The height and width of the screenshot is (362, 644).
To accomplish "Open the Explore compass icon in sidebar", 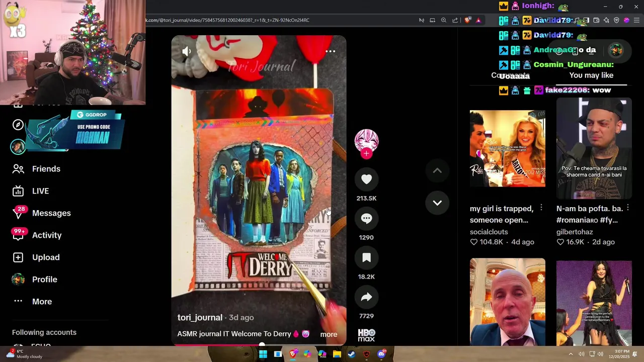I will pyautogui.click(x=18, y=125).
